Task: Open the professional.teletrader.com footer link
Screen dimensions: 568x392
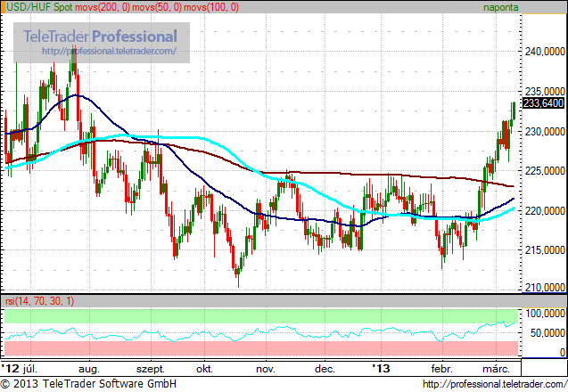Action: coord(495,384)
